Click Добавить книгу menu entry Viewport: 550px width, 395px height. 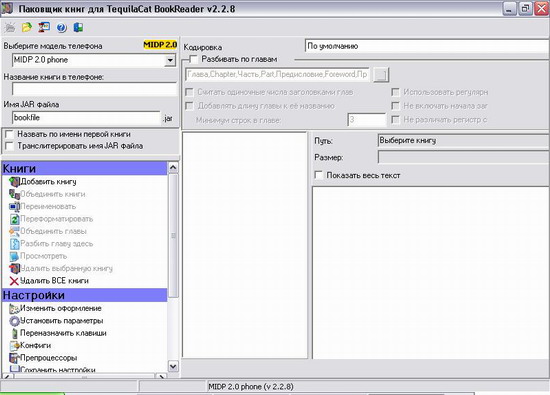(48, 182)
